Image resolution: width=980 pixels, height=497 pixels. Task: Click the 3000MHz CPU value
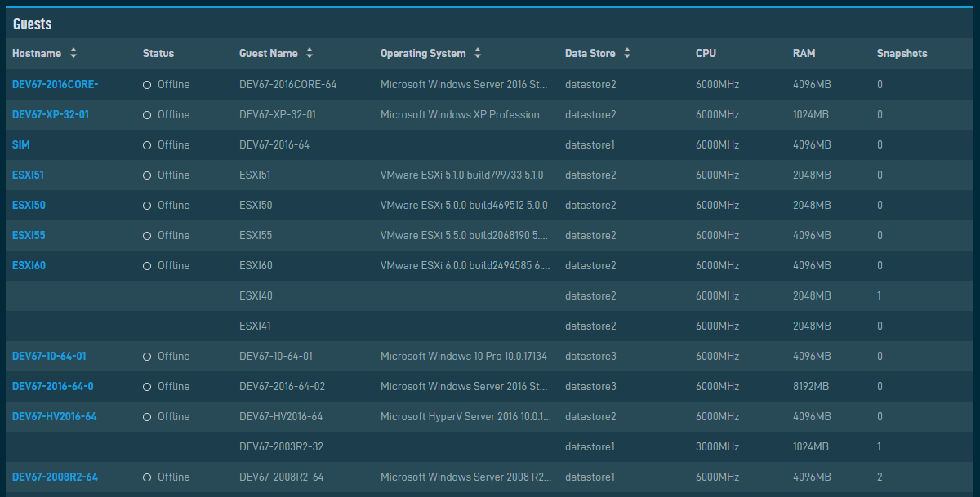pyautogui.click(x=717, y=446)
